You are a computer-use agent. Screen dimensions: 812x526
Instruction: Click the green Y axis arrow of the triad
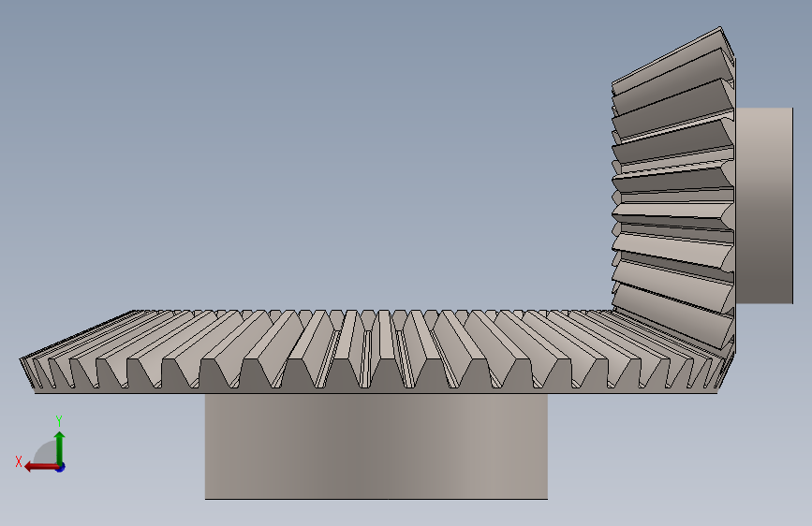click(60, 447)
